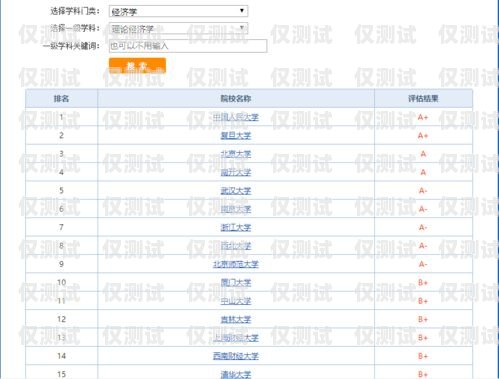
Task: Open the 吉林大学 link
Action: point(236,319)
